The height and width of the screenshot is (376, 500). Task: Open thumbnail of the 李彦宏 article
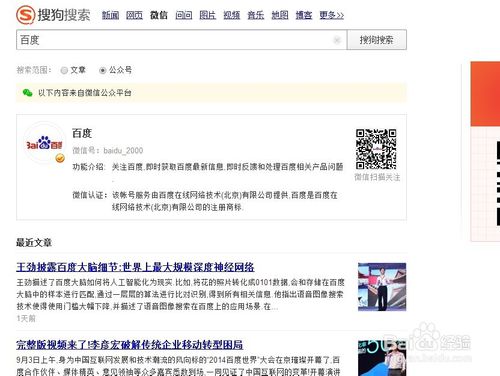coord(382,358)
